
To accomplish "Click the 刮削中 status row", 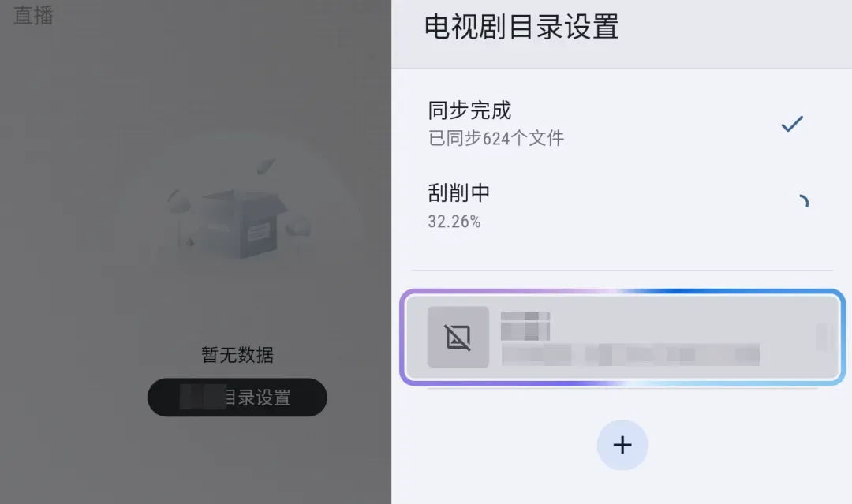I will click(x=622, y=207).
